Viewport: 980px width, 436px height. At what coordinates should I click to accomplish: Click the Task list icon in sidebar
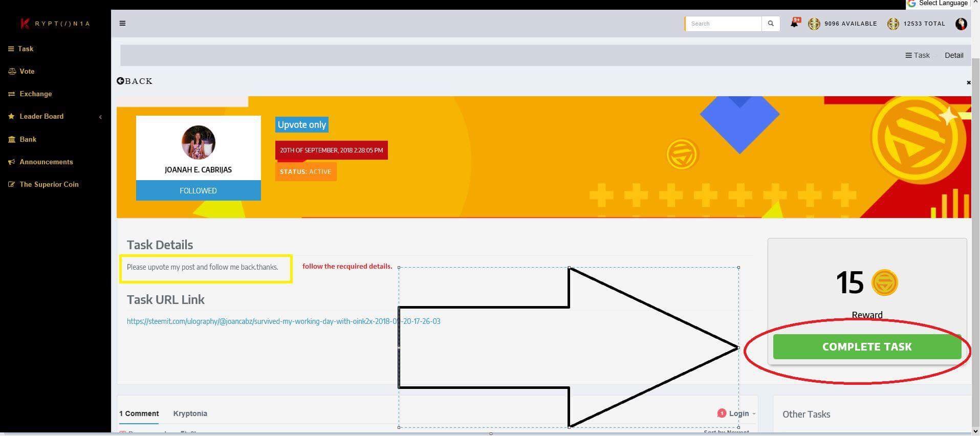pyautogui.click(x=11, y=49)
